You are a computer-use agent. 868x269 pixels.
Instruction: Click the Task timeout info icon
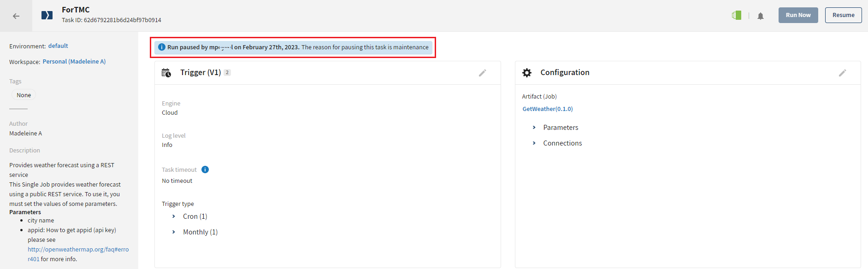(205, 170)
